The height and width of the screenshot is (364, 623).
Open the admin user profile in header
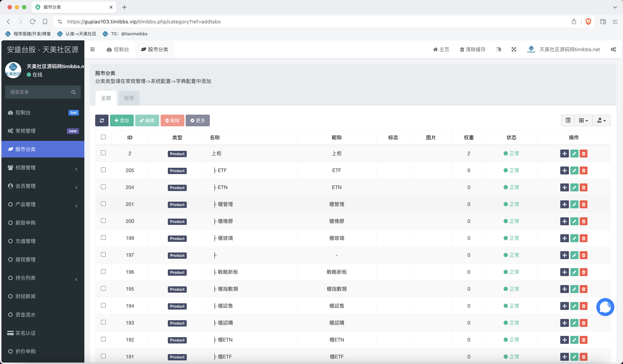pos(563,49)
